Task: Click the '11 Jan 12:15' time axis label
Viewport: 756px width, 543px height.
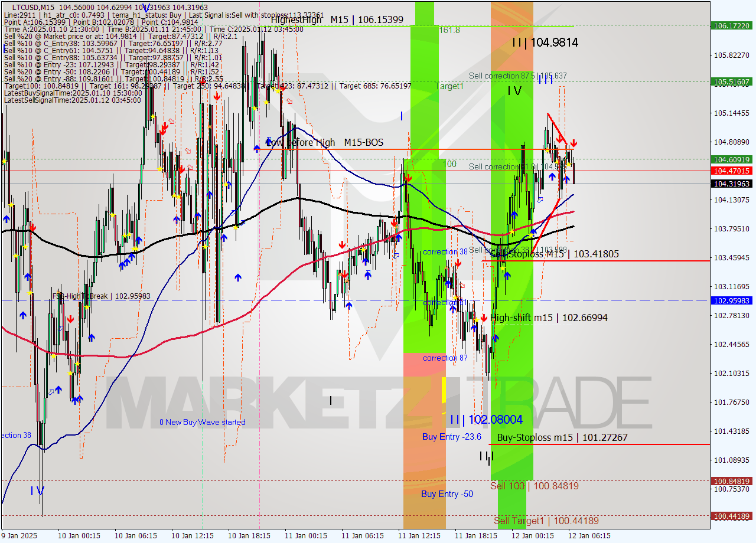Action: [419, 536]
